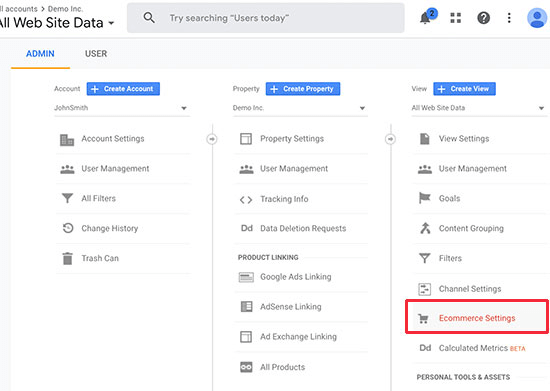Click the Account User Management people icon

coord(67,169)
